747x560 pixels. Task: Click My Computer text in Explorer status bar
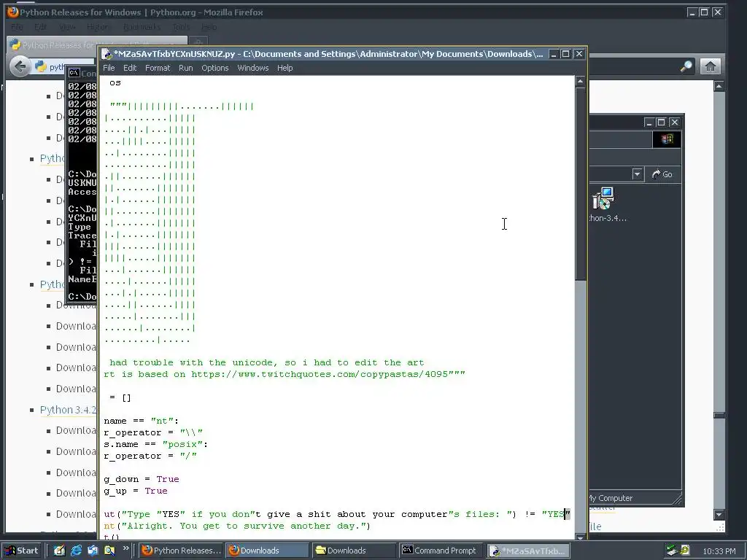(611, 498)
